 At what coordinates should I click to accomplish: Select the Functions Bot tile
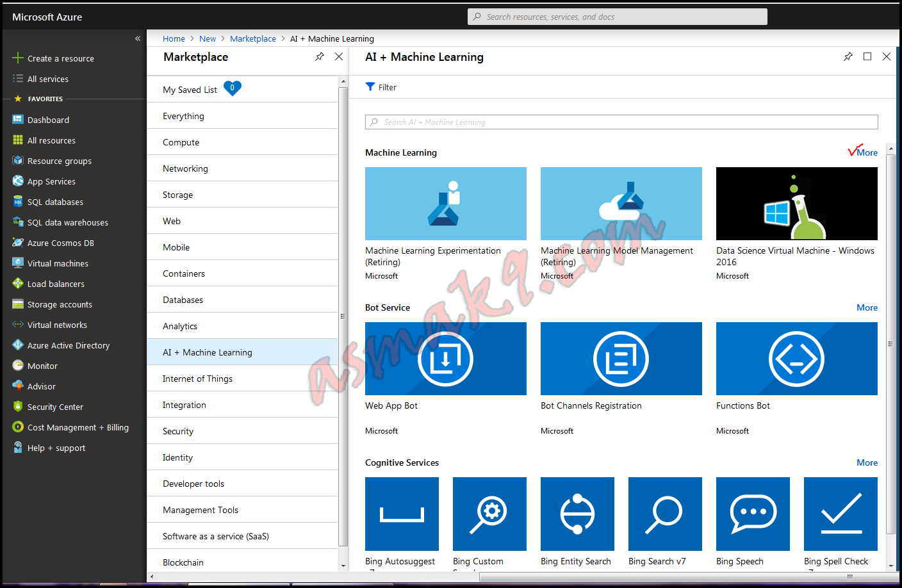pos(796,359)
